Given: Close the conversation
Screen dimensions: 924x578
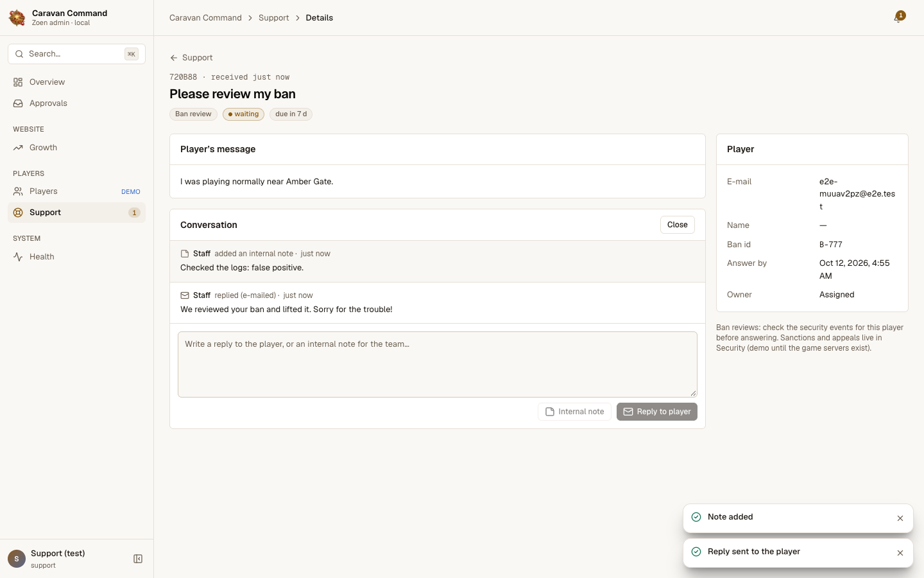Looking at the screenshot, I should click(x=677, y=225).
